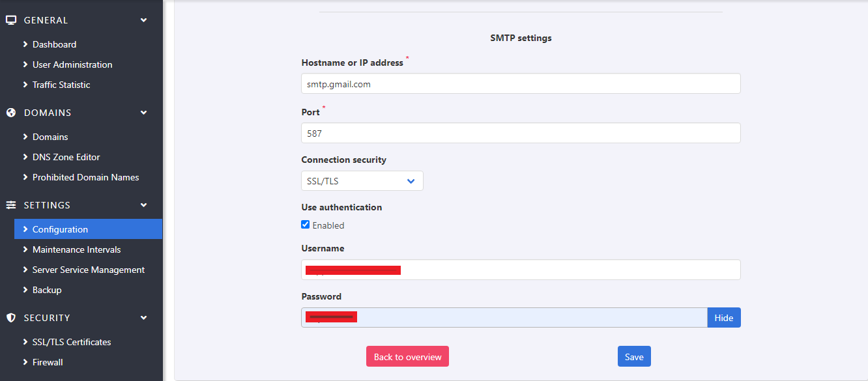Collapse the GENERAL section chevron
This screenshot has height=381, width=868.
[x=144, y=20]
